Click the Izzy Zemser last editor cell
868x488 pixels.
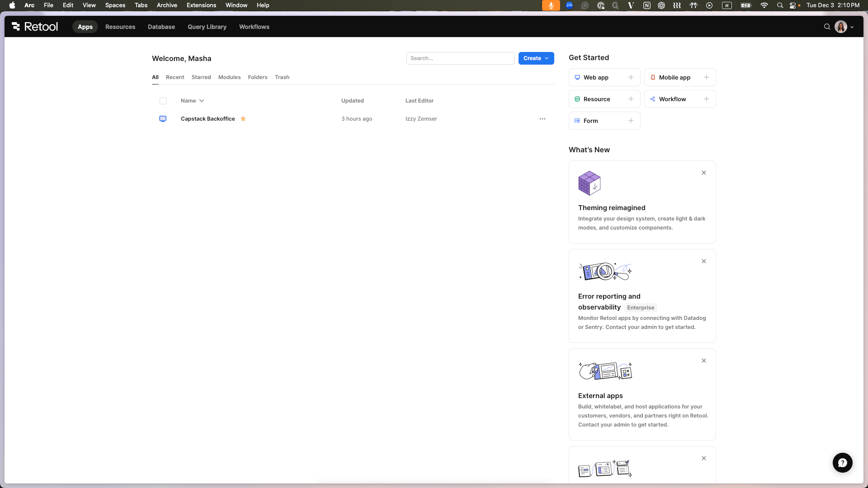point(421,119)
